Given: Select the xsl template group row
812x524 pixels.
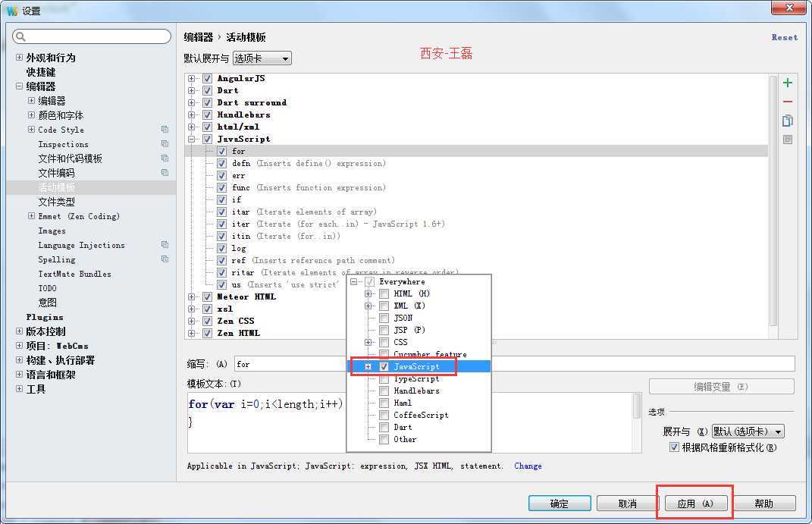Looking at the screenshot, I should [224, 309].
